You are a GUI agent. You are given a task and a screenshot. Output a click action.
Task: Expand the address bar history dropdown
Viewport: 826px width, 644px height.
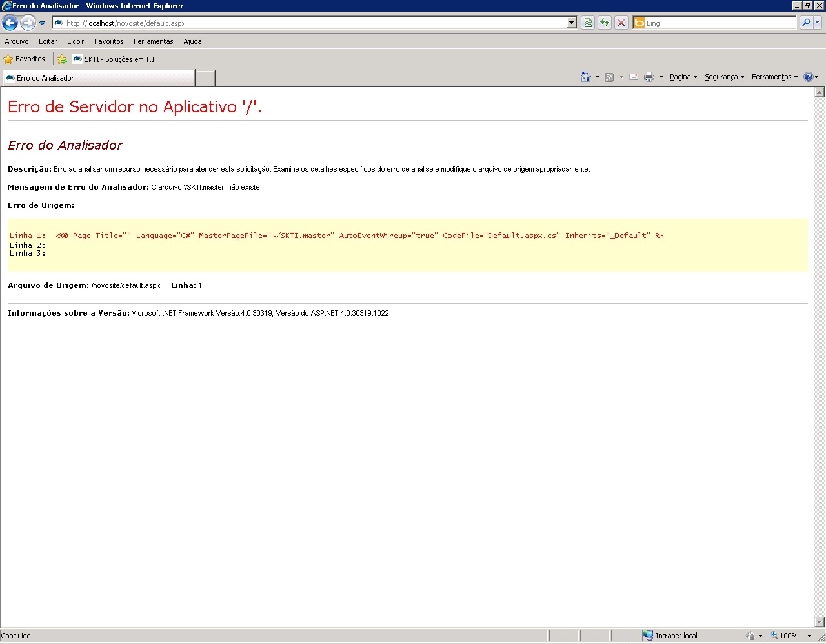[571, 23]
